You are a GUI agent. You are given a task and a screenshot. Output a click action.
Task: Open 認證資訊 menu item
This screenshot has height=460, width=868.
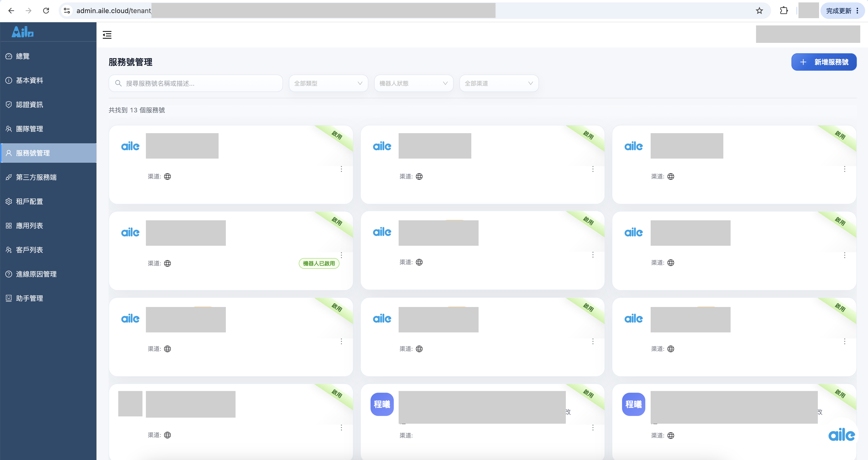[x=48, y=105]
